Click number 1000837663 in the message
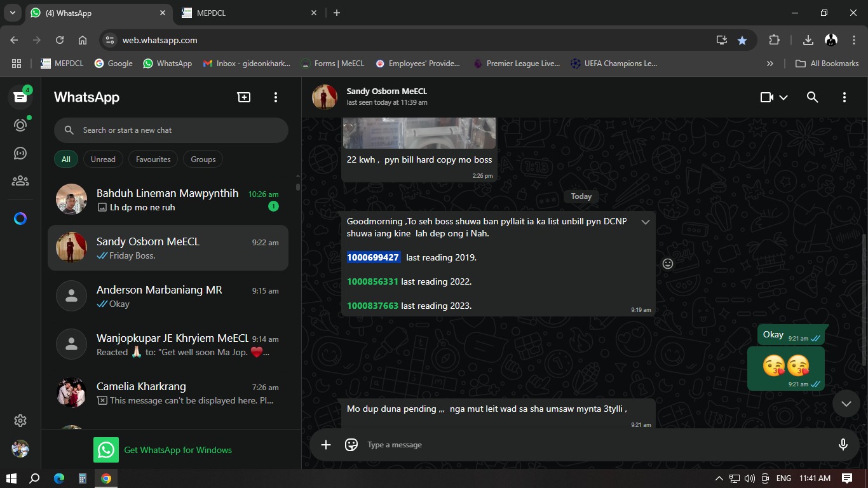Screen dimensions: 868x488 [372, 306]
